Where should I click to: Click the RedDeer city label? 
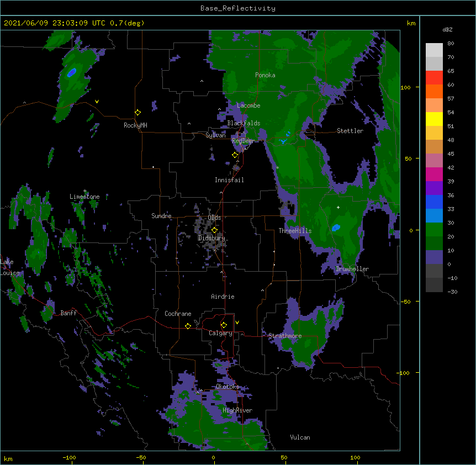coord(243,141)
